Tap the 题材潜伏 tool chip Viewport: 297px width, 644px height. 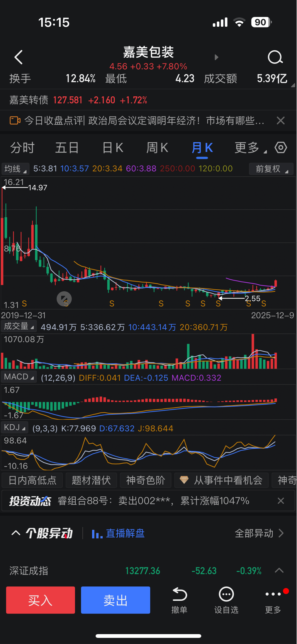pos(91,480)
